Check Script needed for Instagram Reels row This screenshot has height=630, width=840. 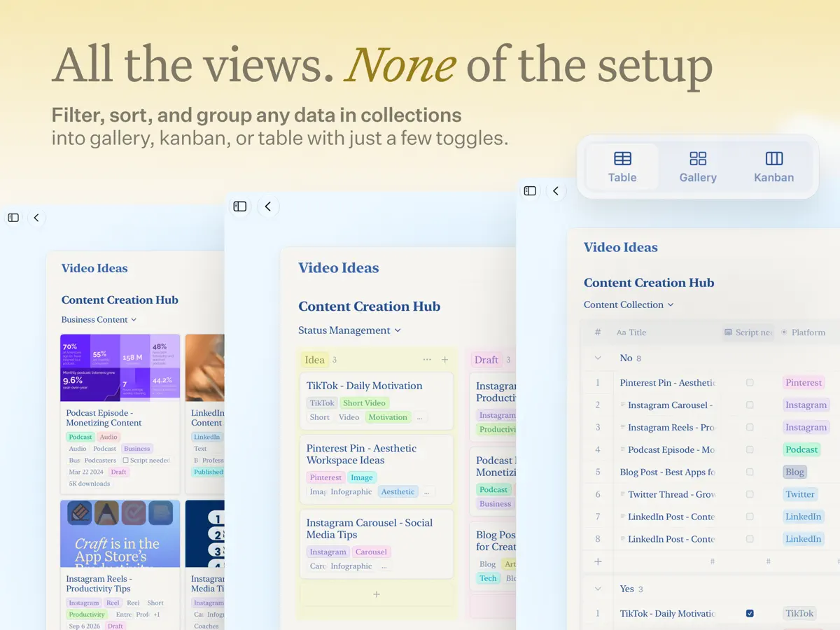(x=750, y=427)
